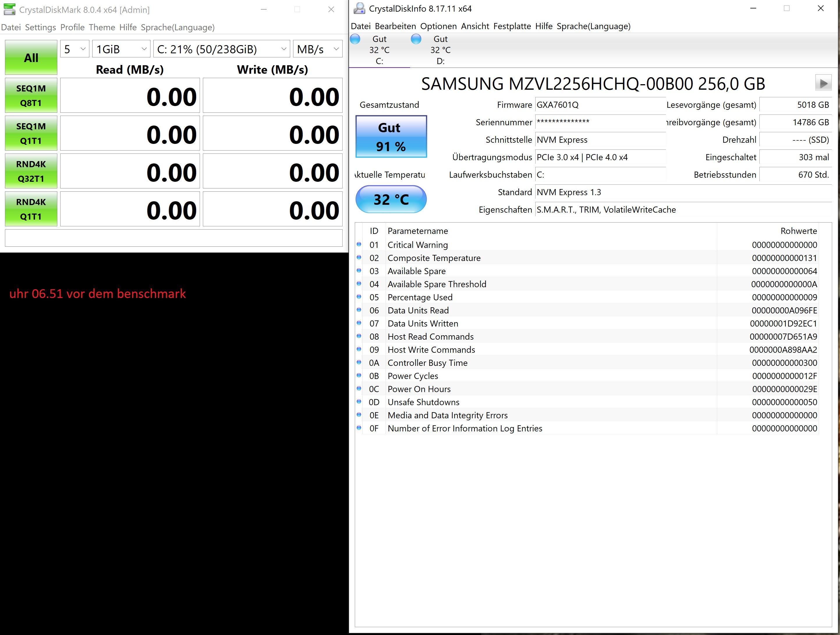This screenshot has height=635, width=840.
Task: Open Settings menu in CrystalDiskMark
Action: pyautogui.click(x=41, y=27)
